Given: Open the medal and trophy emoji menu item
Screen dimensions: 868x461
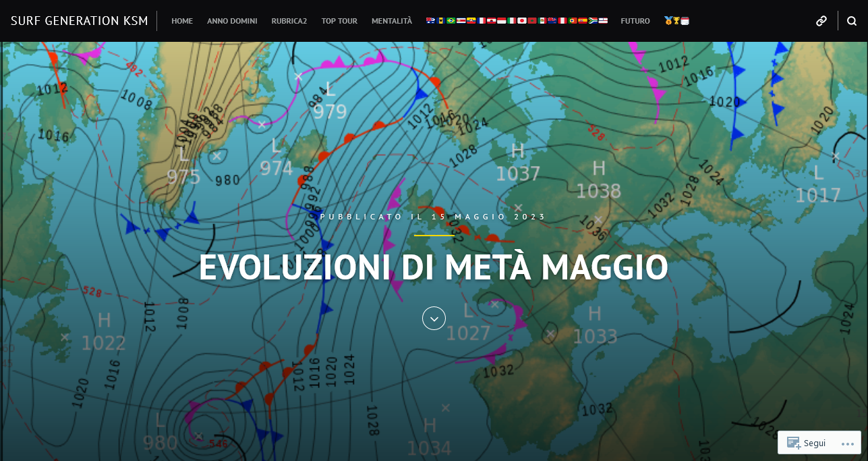Looking at the screenshot, I should coord(676,21).
